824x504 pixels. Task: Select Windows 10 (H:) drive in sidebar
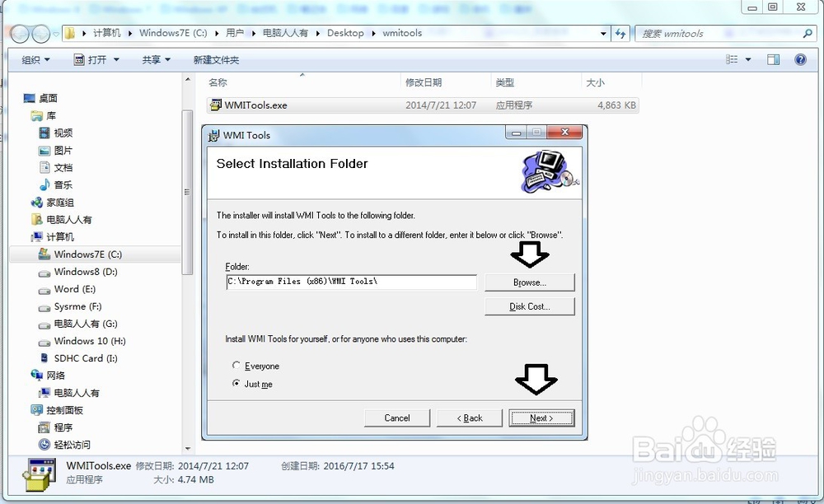pos(90,341)
